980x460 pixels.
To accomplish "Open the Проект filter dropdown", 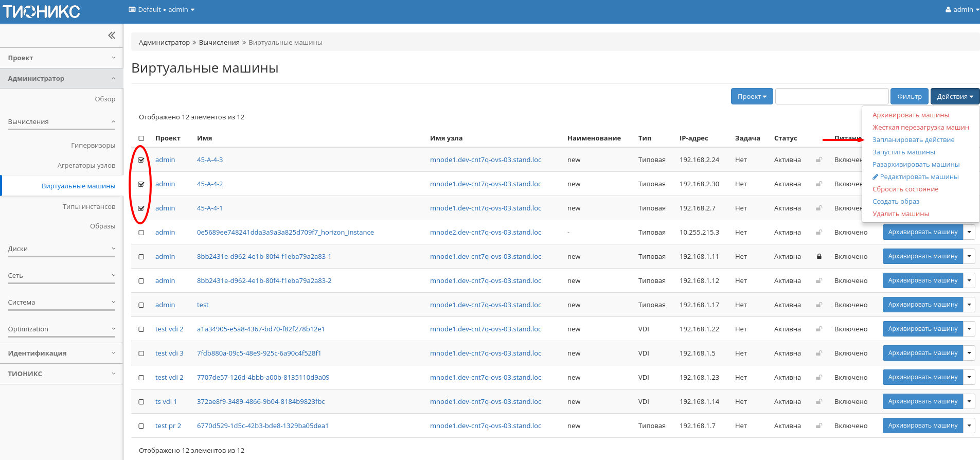I will pyautogui.click(x=752, y=96).
